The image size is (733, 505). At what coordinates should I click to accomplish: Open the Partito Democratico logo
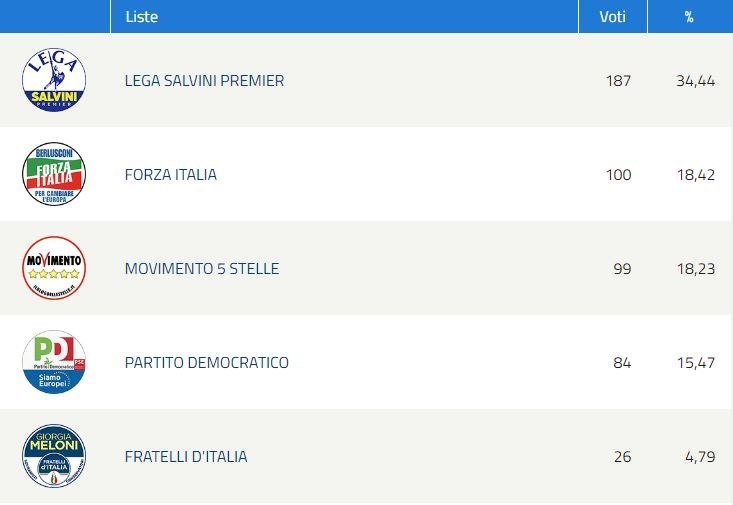tap(54, 362)
